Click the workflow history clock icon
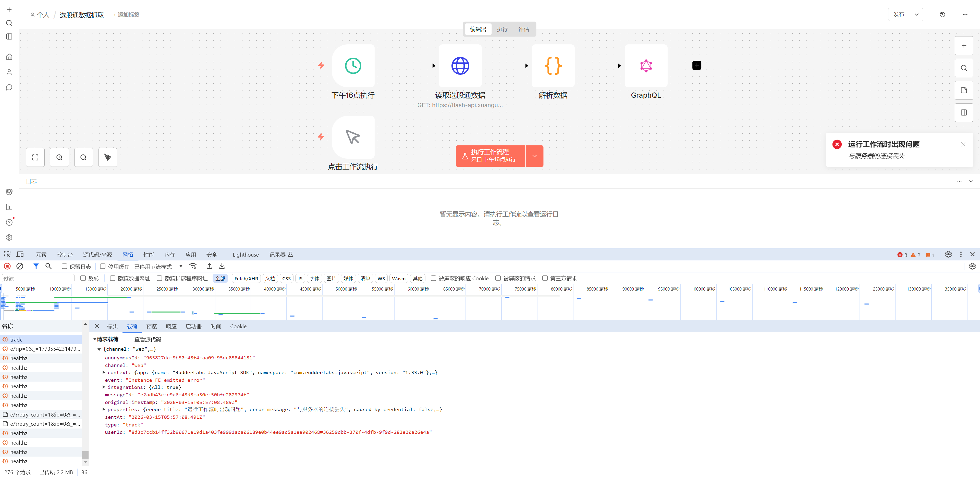 pos(942,15)
